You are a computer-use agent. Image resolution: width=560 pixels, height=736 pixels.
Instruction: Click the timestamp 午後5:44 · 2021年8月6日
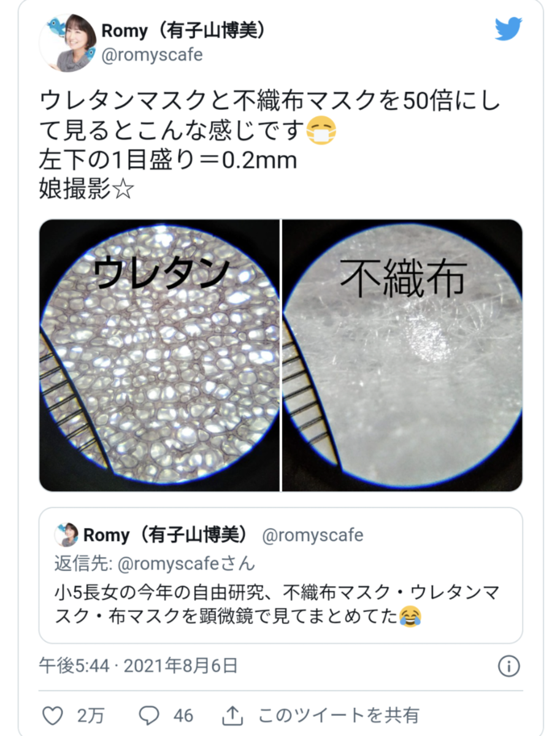tap(138, 665)
